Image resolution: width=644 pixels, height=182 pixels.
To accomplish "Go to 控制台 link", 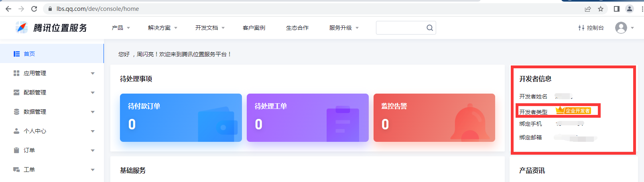I will point(595,28).
